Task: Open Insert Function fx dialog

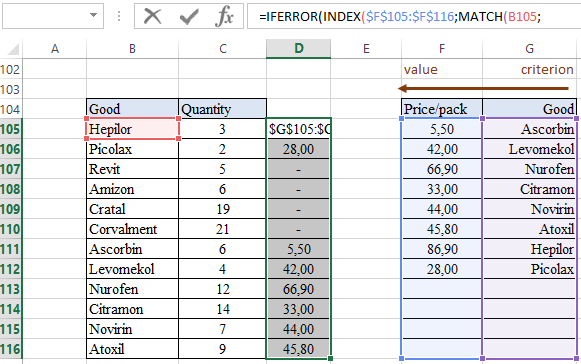Action: point(224,17)
